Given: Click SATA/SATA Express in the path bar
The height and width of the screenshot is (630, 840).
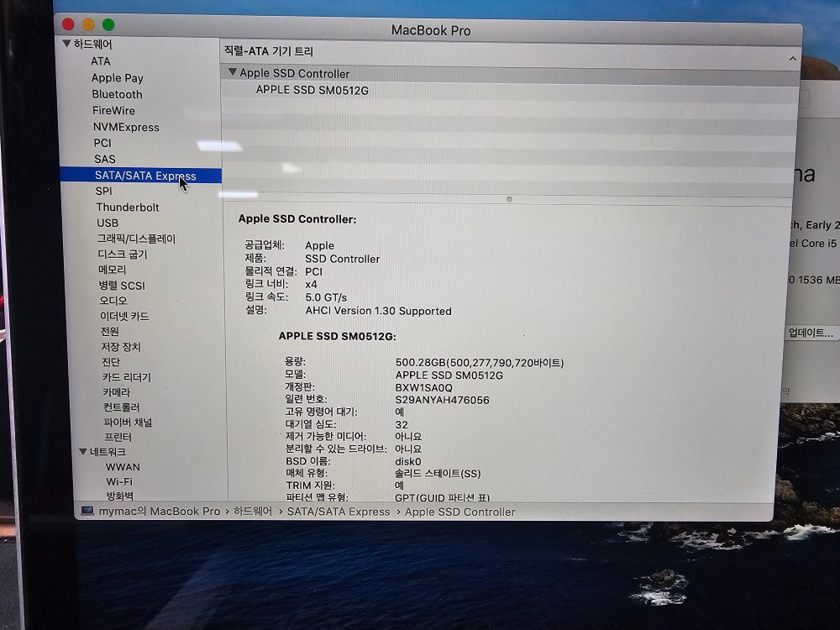Looking at the screenshot, I should [x=339, y=512].
